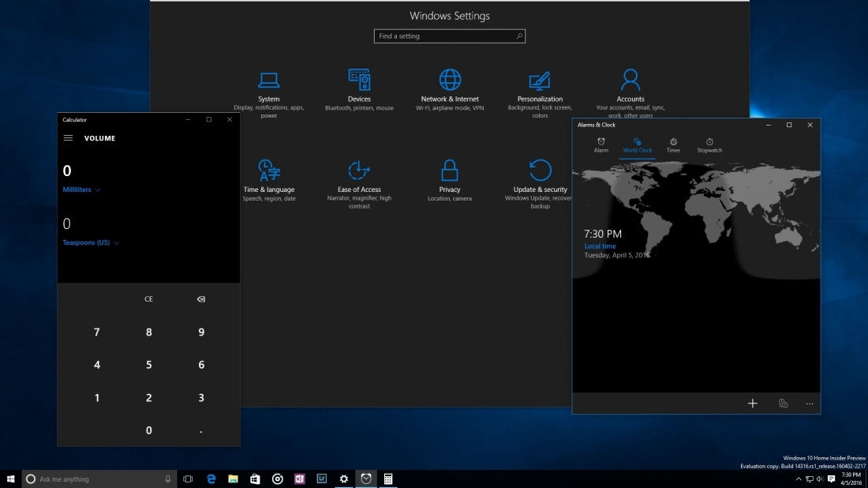Click the Find a setting search field
Screen dimensions: 868x488
pos(450,36)
